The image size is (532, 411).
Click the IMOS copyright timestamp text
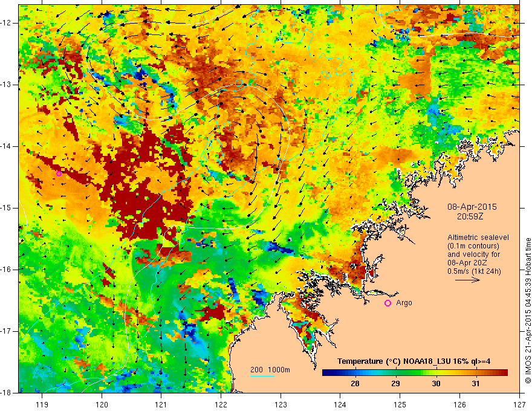click(x=528, y=311)
